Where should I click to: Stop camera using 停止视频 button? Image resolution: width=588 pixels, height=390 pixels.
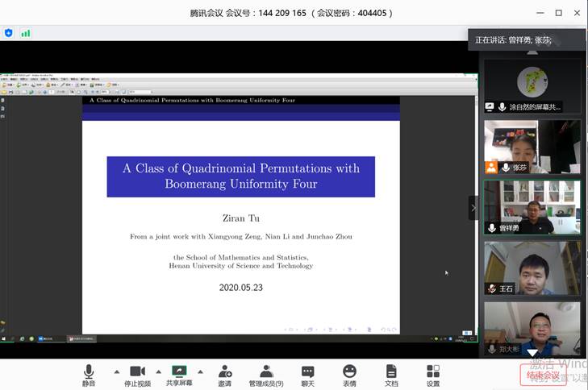(x=137, y=374)
